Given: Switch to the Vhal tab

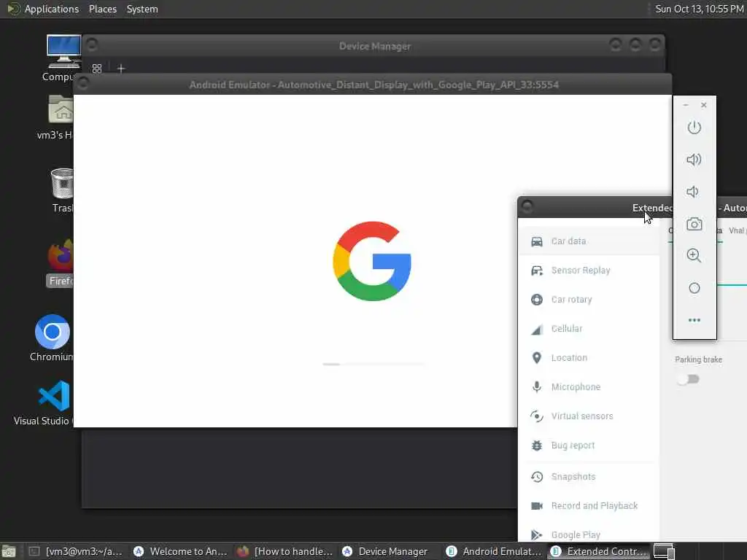Looking at the screenshot, I should (737, 231).
